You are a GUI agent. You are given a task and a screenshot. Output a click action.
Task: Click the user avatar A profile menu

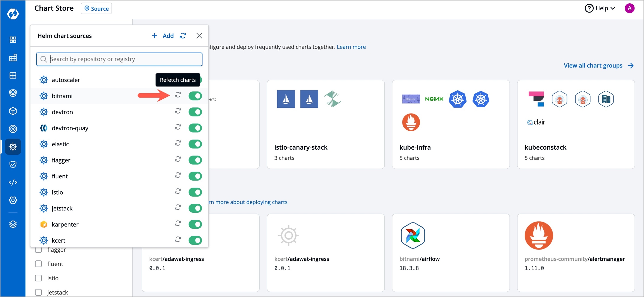click(629, 8)
